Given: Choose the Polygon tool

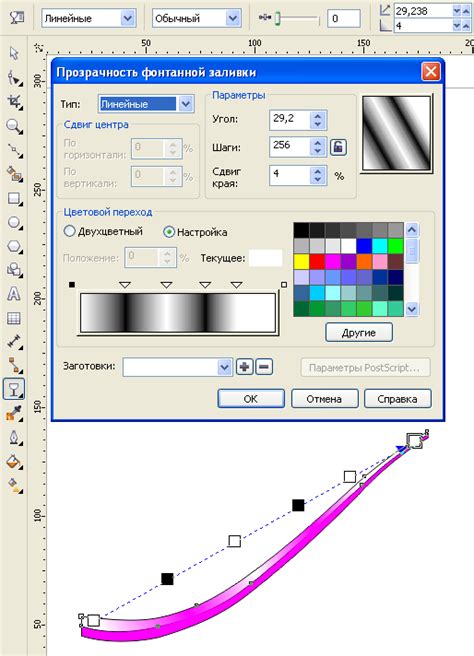Looking at the screenshot, I should (14, 247).
